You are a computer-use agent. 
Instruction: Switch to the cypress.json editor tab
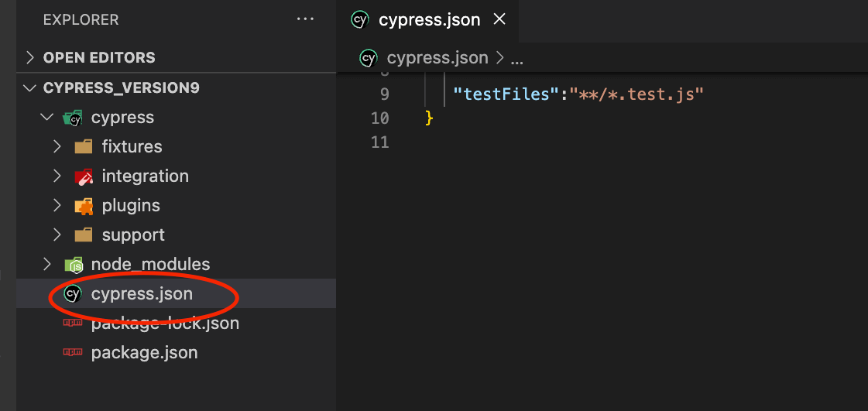429,20
